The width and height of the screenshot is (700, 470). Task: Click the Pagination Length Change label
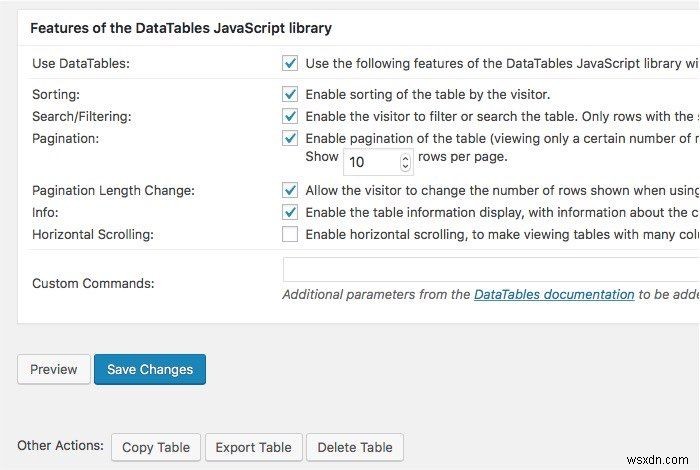click(113, 189)
